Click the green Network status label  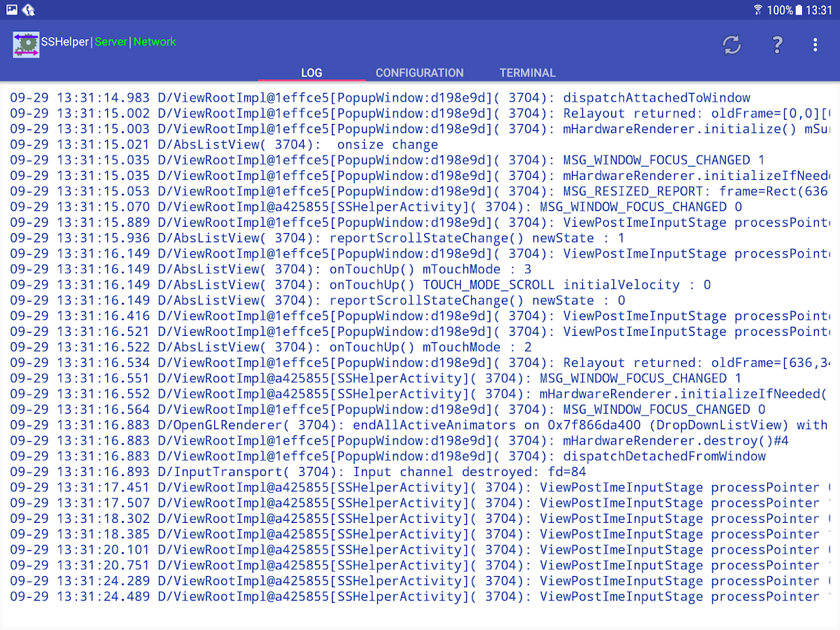(x=155, y=42)
